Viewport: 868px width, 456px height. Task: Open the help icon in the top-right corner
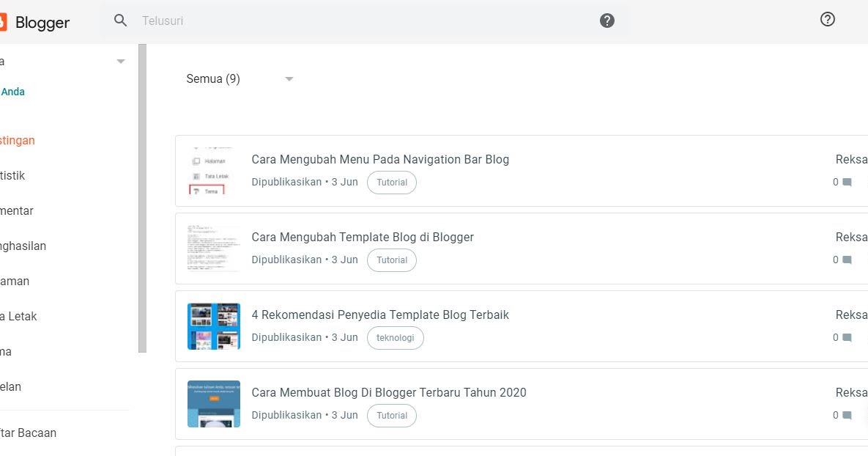pyautogui.click(x=828, y=19)
